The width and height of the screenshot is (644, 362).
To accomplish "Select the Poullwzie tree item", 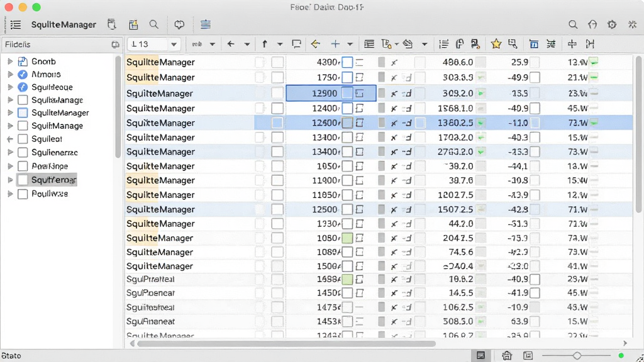I will [50, 194].
